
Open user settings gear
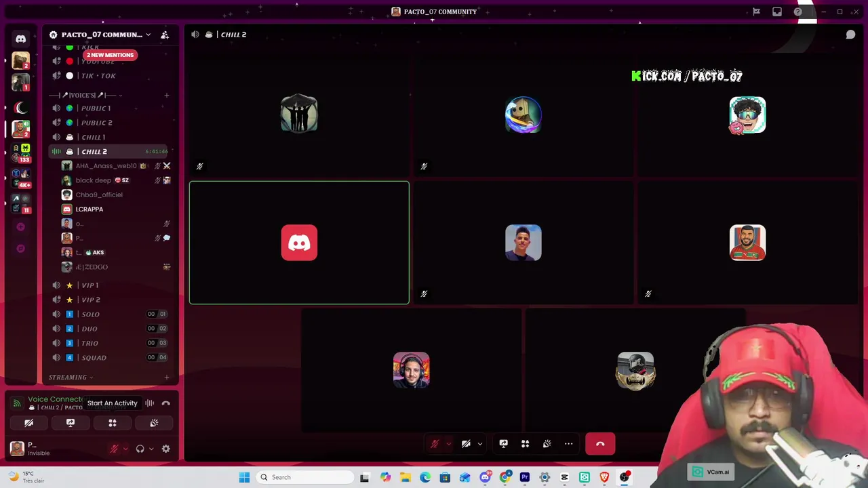point(166,449)
